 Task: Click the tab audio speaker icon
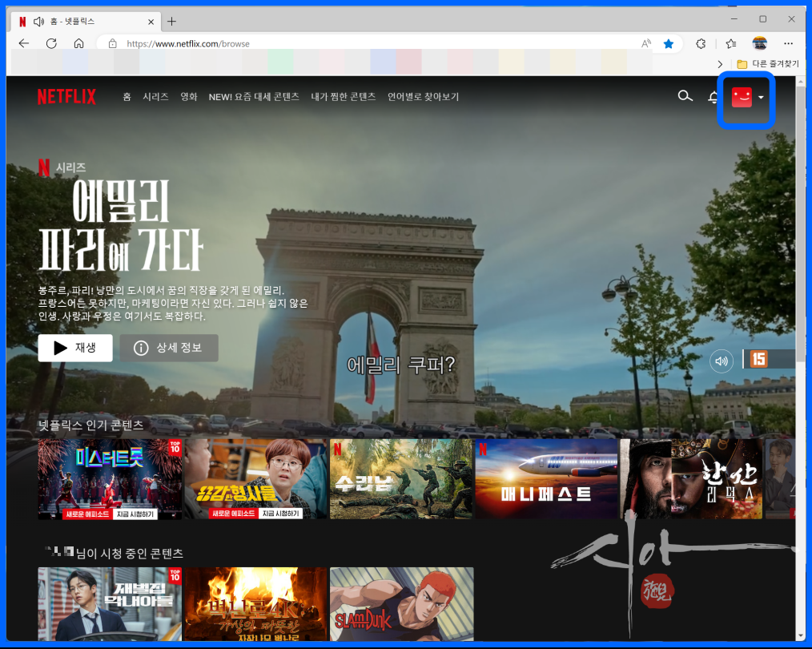pos(39,22)
